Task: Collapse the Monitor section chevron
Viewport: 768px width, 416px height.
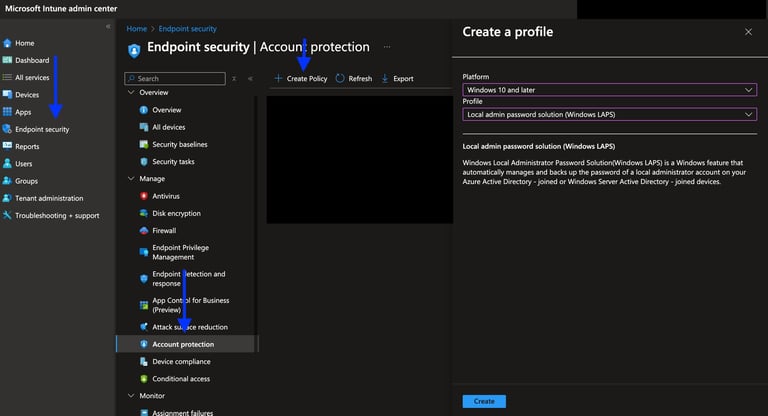Action: point(131,395)
